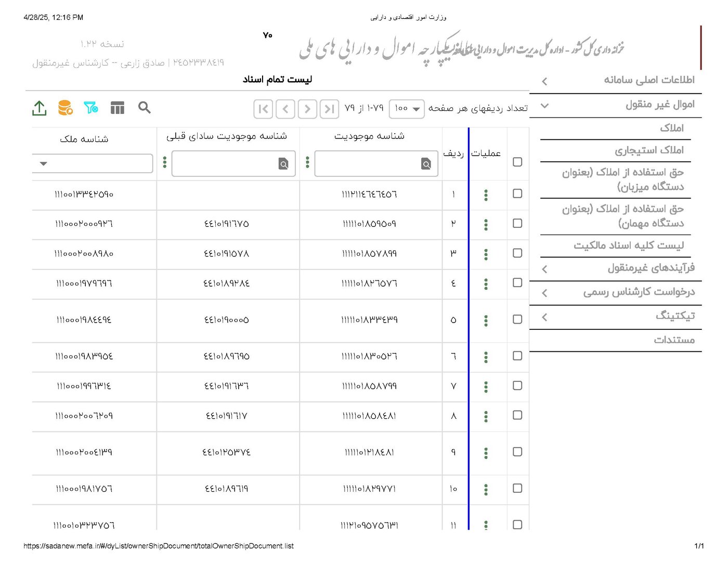Click the next page arrow button
The width and height of the screenshot is (728, 563).
click(285, 109)
